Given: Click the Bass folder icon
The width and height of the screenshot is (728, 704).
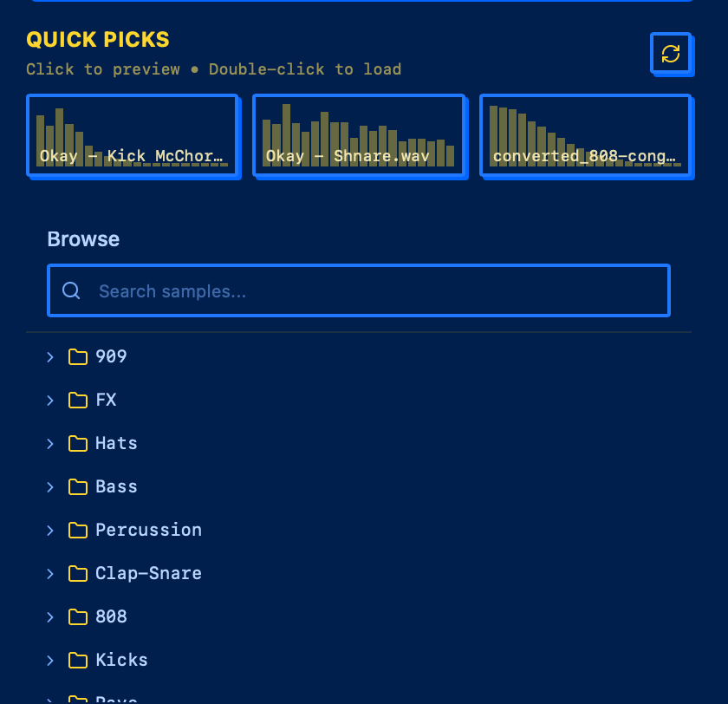Looking at the screenshot, I should [78, 487].
